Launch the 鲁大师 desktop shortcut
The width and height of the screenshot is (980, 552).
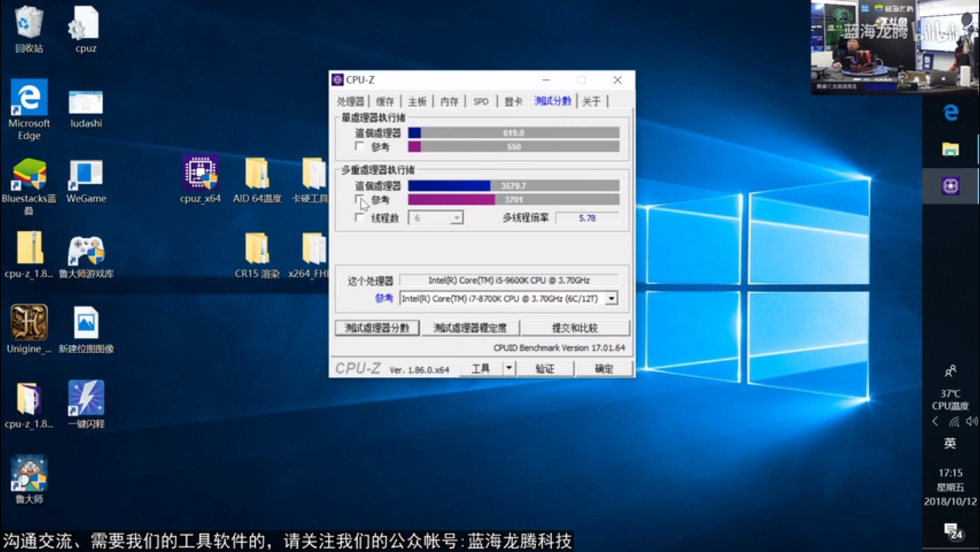28,479
